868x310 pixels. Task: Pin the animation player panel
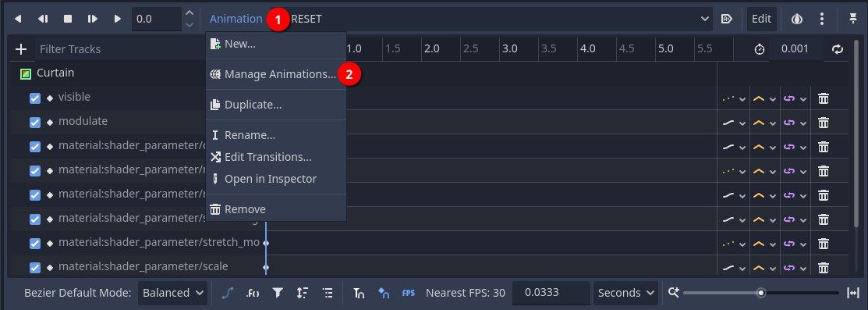point(852,19)
